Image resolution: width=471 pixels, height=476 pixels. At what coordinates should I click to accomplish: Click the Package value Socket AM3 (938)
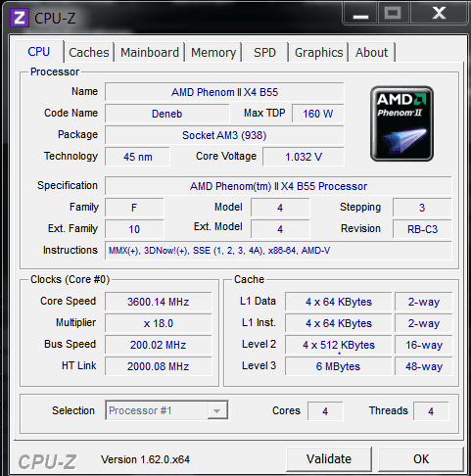tap(224, 135)
